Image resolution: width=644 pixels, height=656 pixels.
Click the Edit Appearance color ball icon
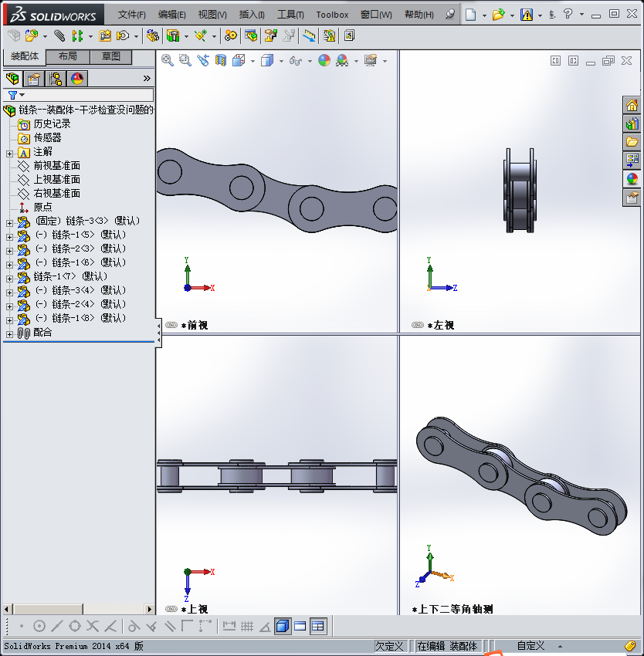pos(324,61)
